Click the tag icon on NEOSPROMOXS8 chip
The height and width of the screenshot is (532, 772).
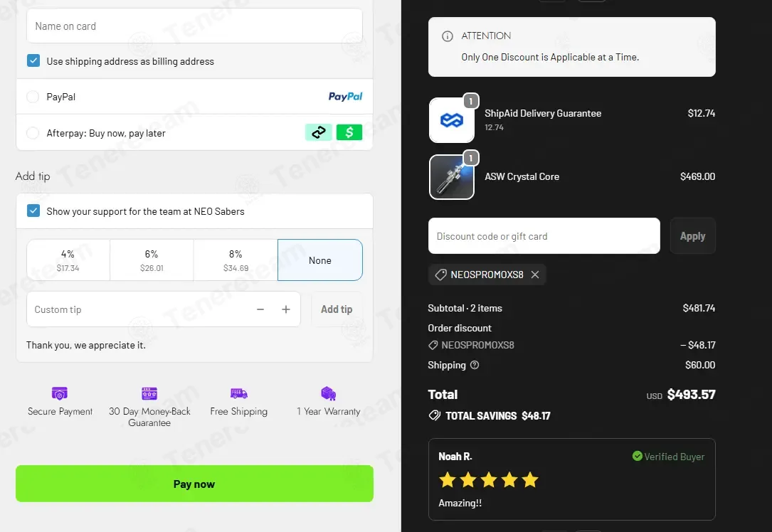[x=440, y=275]
